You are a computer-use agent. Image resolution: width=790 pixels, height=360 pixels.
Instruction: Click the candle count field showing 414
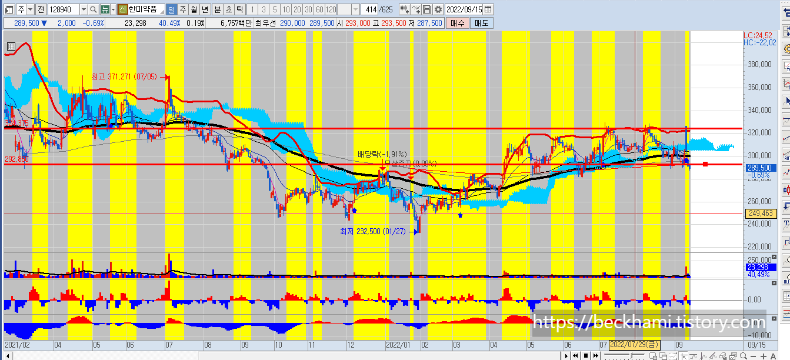(369, 10)
